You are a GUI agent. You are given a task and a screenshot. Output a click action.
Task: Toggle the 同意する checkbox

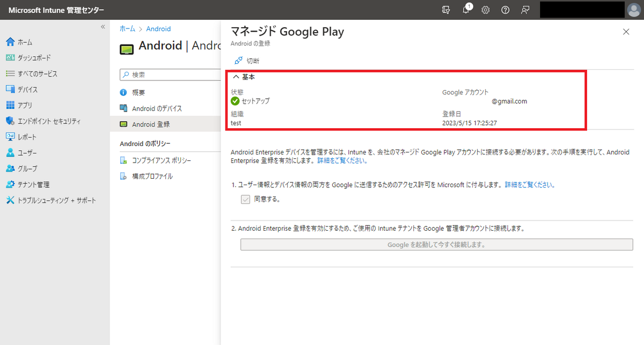246,199
